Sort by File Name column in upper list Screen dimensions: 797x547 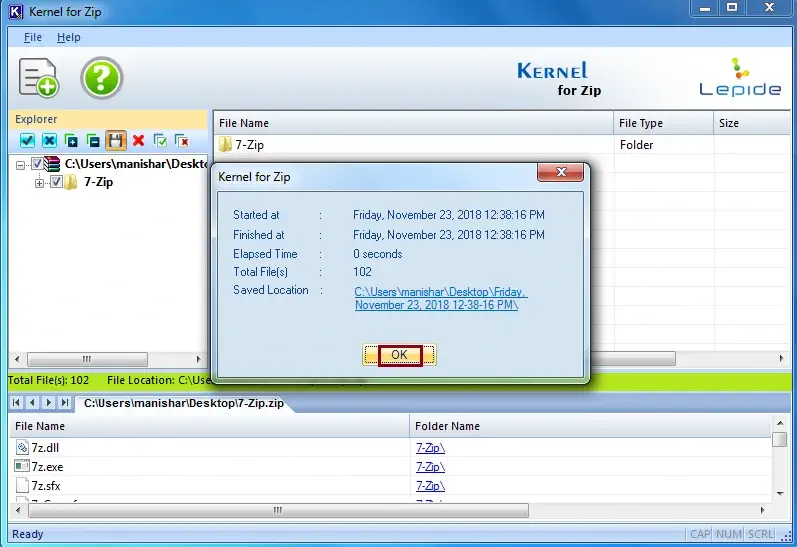413,123
